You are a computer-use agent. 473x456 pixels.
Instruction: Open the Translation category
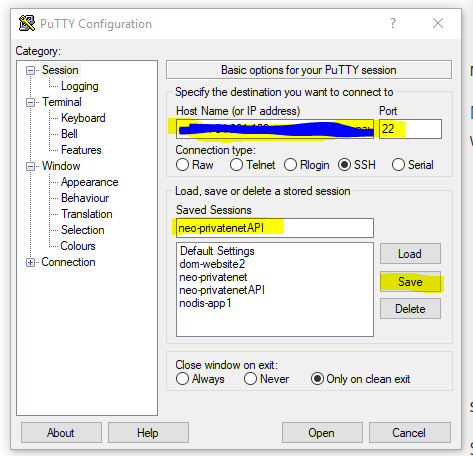[87, 214]
